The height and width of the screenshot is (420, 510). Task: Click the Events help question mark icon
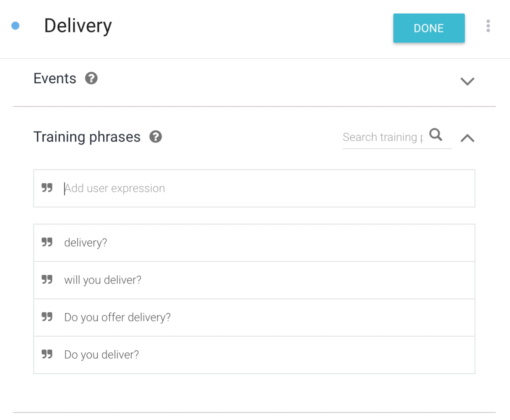(91, 78)
